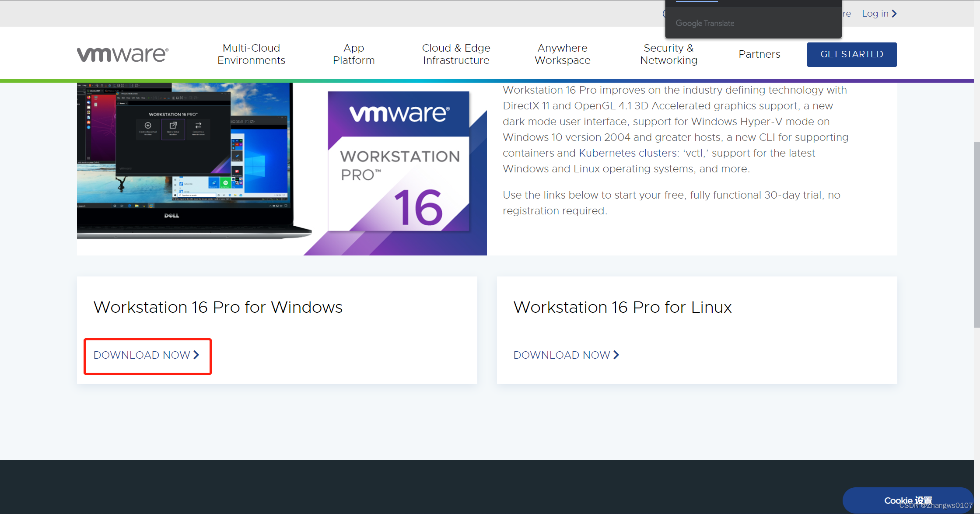Screen dimensions: 980x514
Task: Click the Log in link
Action: click(x=875, y=14)
